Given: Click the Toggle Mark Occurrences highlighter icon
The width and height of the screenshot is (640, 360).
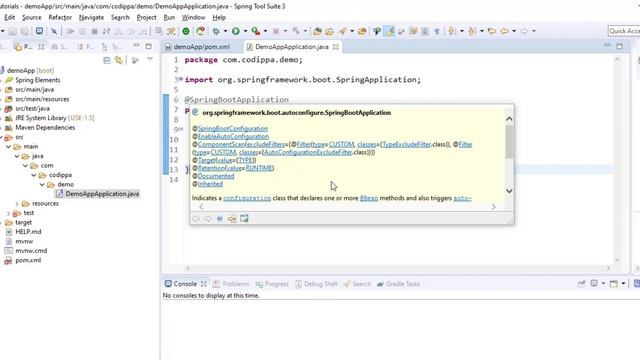Looking at the screenshot, I should tap(389, 31).
